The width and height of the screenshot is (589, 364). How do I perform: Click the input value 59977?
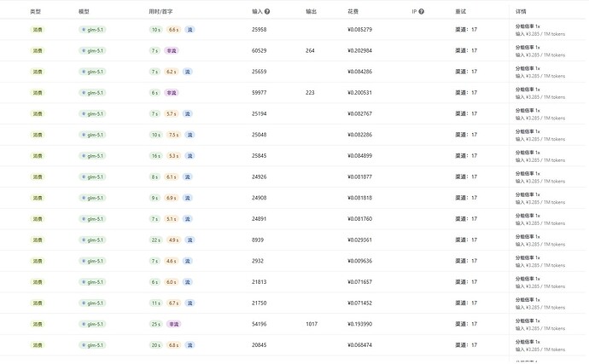click(260, 93)
